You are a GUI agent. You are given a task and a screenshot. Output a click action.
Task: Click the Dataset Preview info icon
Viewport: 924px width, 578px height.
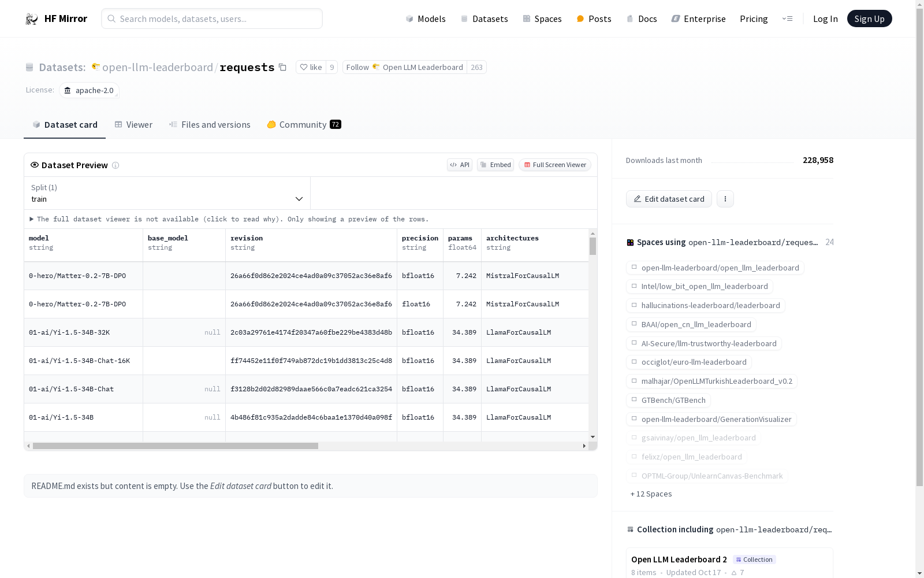(115, 165)
